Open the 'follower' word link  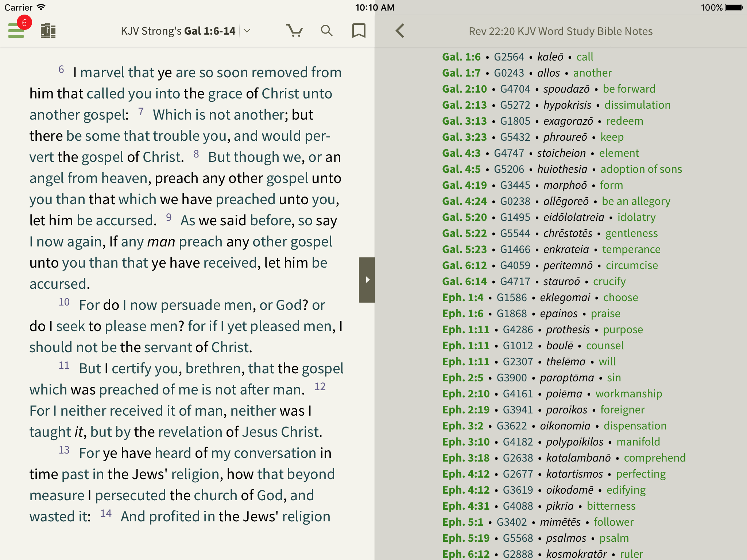coord(614,522)
